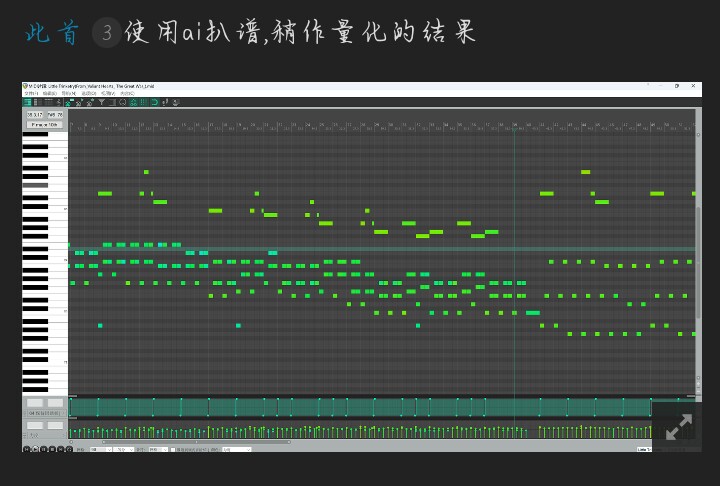Open the velocity (力度) lane selector dropdown
The image size is (720, 486).
[x=46, y=435]
